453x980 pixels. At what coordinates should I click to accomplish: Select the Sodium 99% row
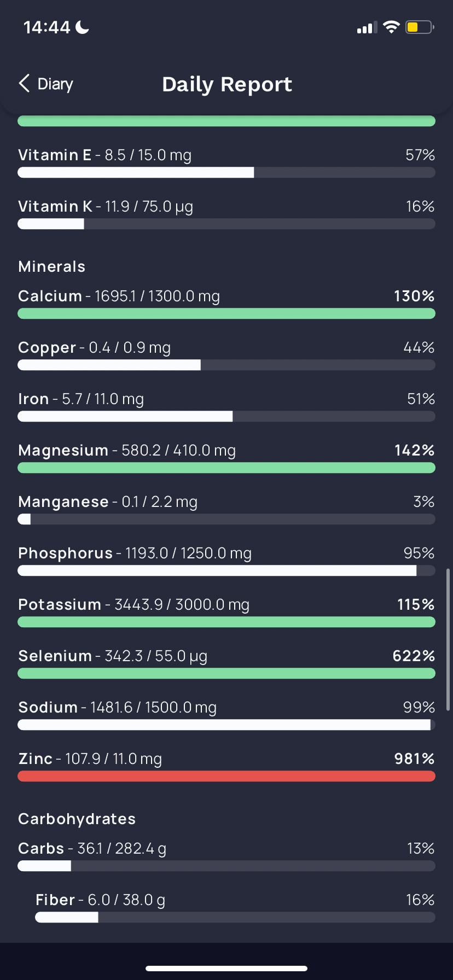click(226, 715)
